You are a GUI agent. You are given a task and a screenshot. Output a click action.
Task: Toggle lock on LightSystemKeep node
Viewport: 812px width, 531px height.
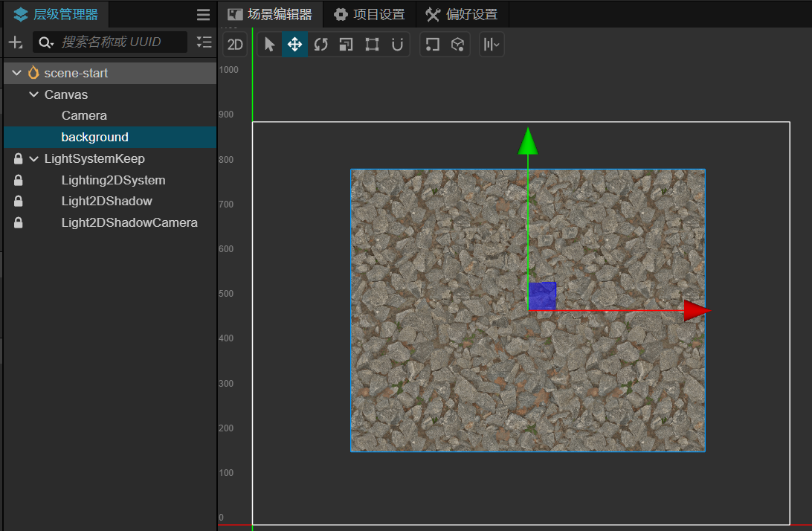coord(18,158)
